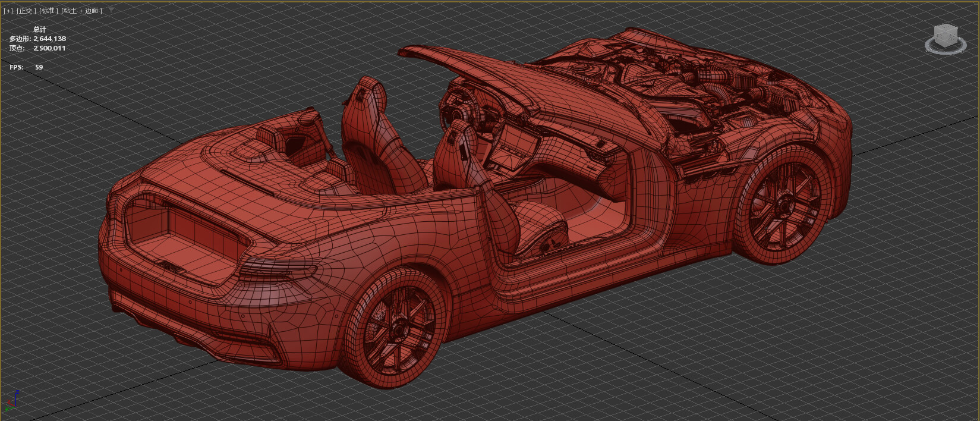Select the car's front wheel

783,204
